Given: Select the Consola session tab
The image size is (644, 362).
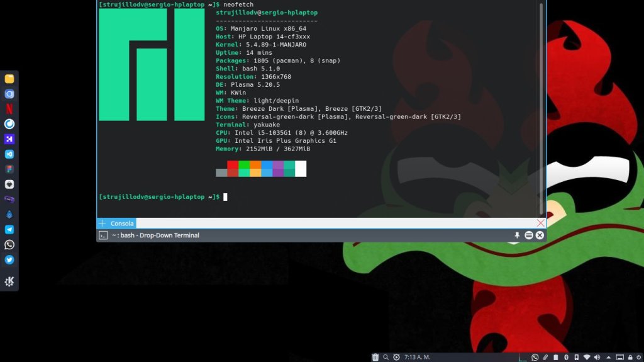Looking at the screenshot, I should (122, 223).
